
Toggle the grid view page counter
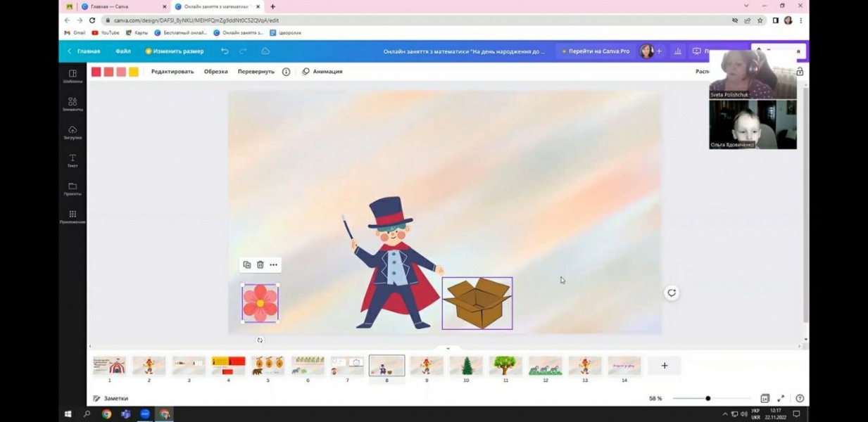point(765,398)
